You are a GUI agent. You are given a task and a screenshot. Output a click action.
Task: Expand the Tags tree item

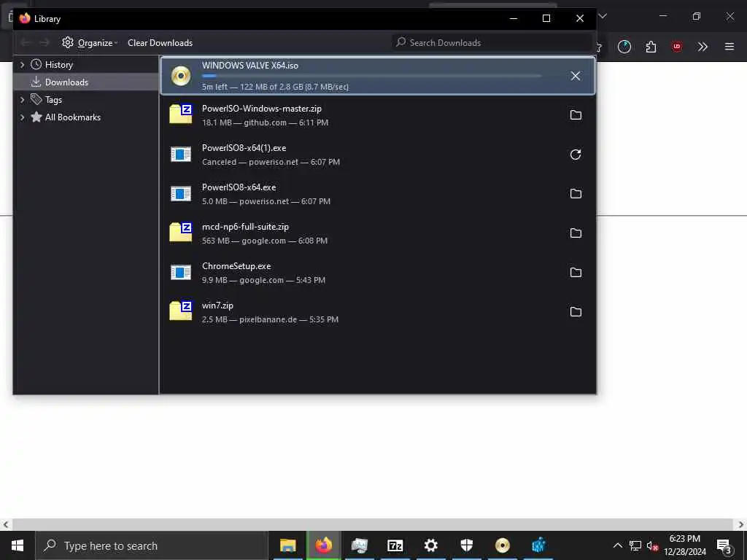point(22,99)
